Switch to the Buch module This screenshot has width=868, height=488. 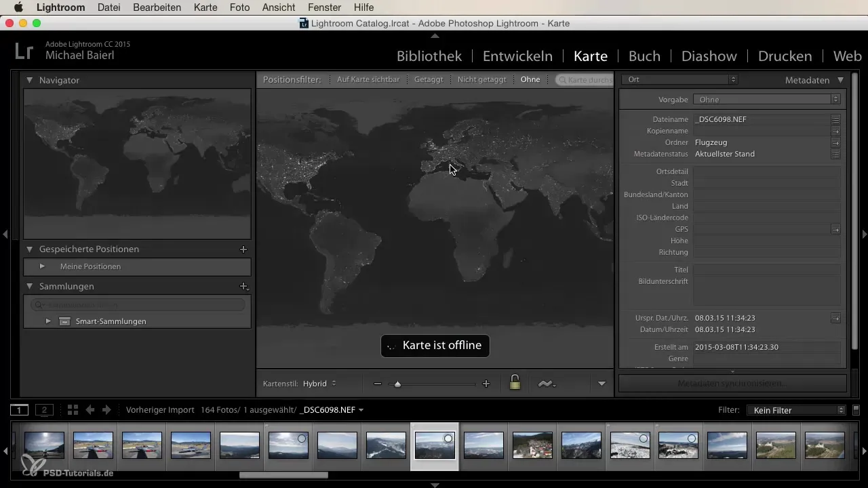point(644,56)
